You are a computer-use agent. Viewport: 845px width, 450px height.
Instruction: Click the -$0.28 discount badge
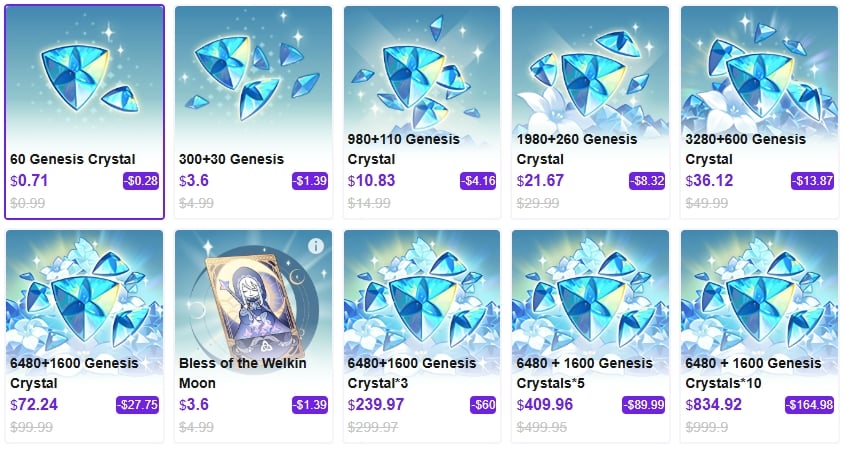coord(140,181)
